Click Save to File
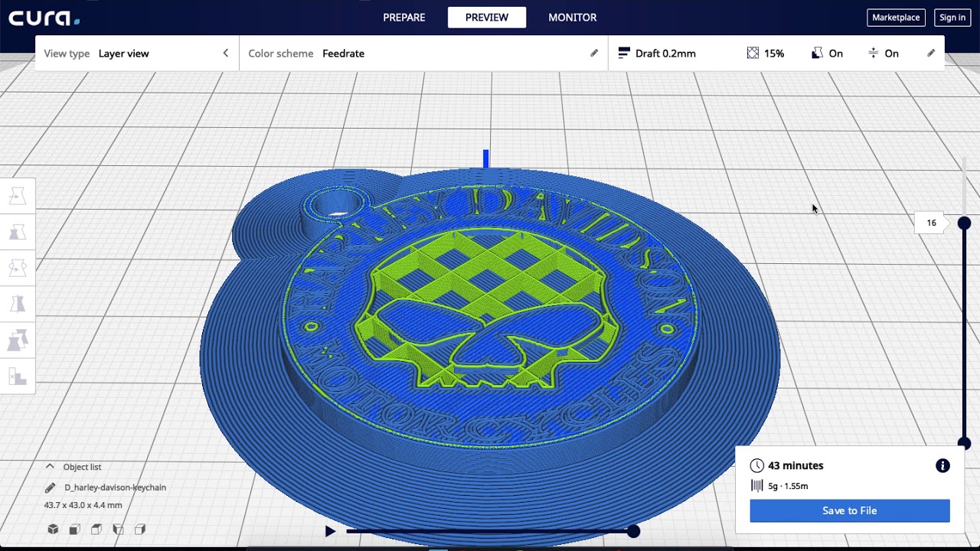The width and height of the screenshot is (980, 551). point(850,510)
